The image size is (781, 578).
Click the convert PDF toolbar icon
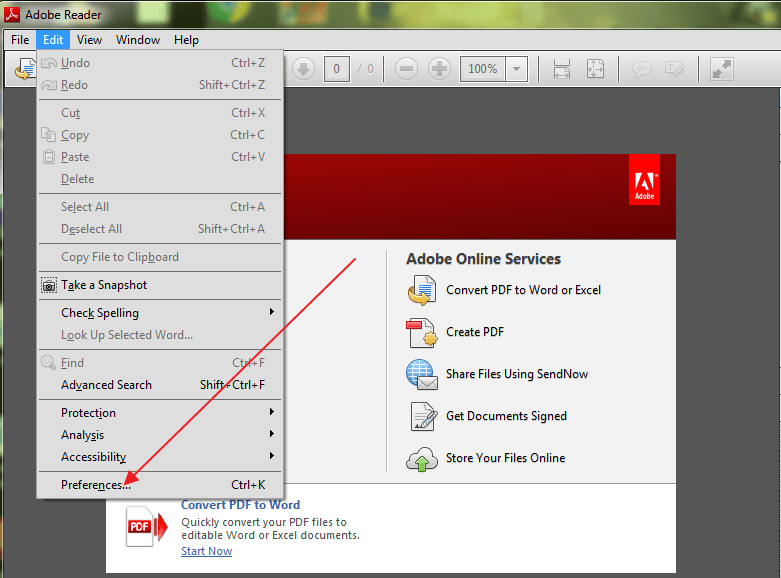[25, 69]
